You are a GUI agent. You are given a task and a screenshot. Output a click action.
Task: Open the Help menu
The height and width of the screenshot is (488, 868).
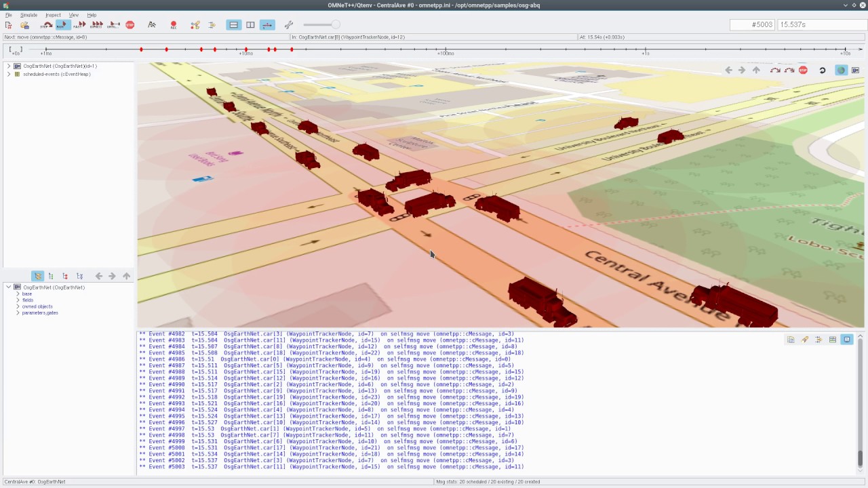coord(92,14)
